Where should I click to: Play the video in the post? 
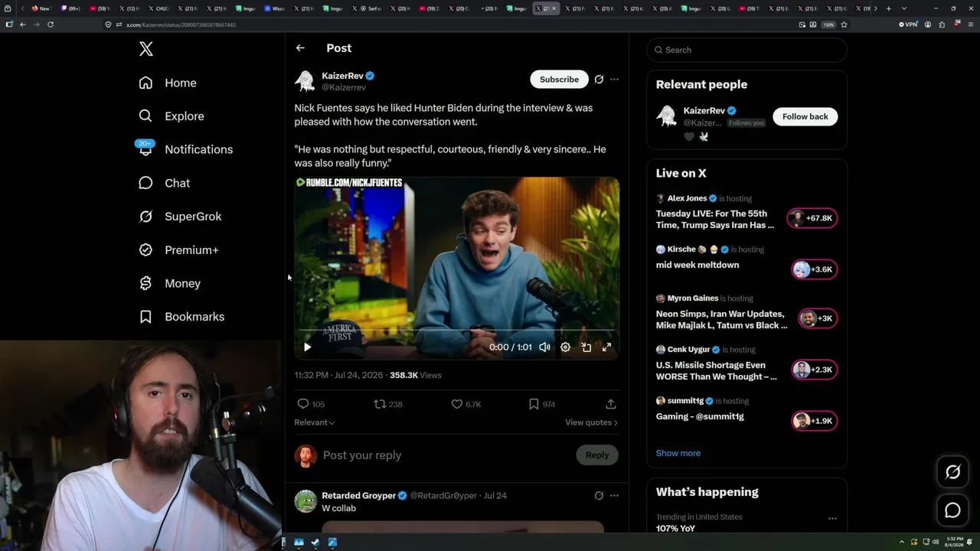coord(307,347)
